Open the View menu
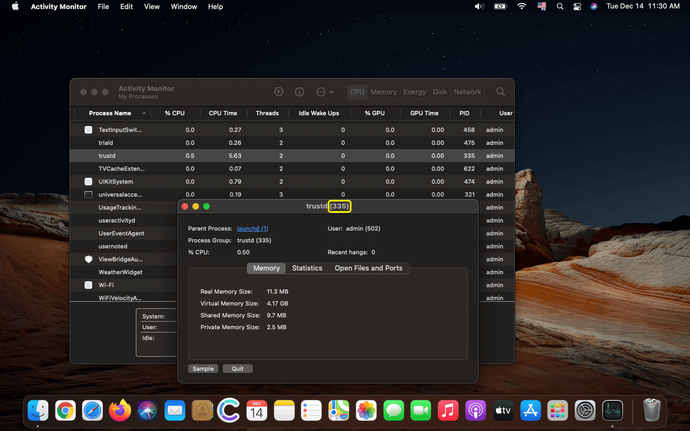This screenshot has height=431, width=690. click(152, 6)
